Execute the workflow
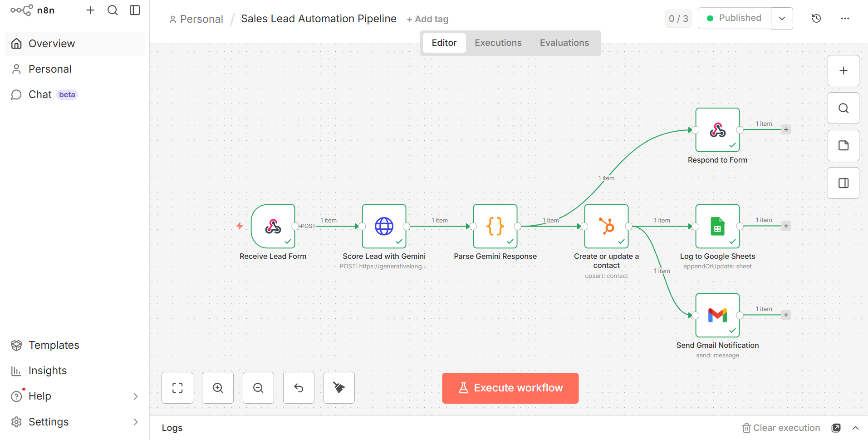The image size is (868, 440). click(510, 388)
